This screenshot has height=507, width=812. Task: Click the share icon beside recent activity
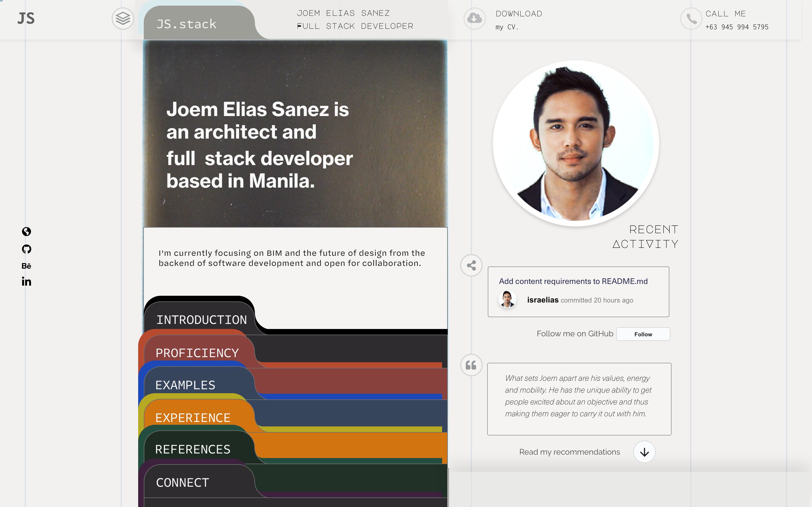pyautogui.click(x=471, y=266)
